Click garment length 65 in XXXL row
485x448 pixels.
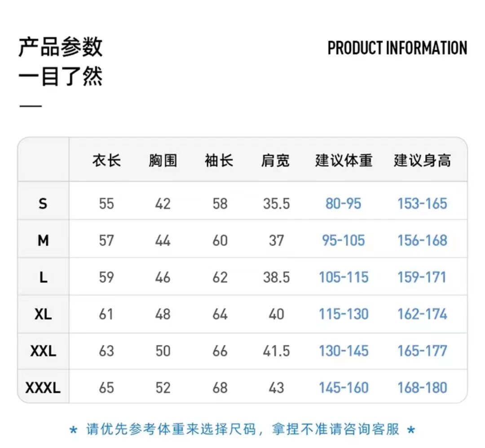[x=106, y=388]
